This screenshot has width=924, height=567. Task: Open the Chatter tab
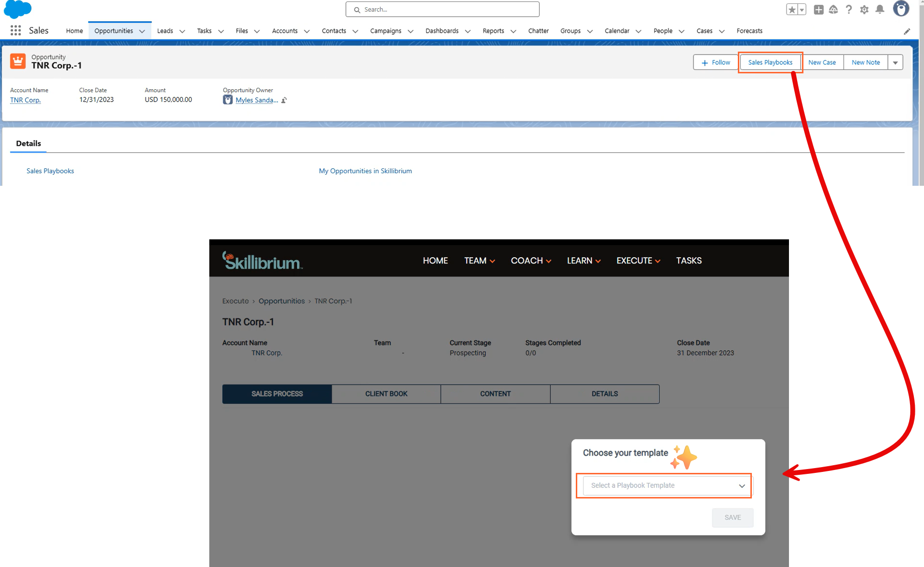pos(538,31)
